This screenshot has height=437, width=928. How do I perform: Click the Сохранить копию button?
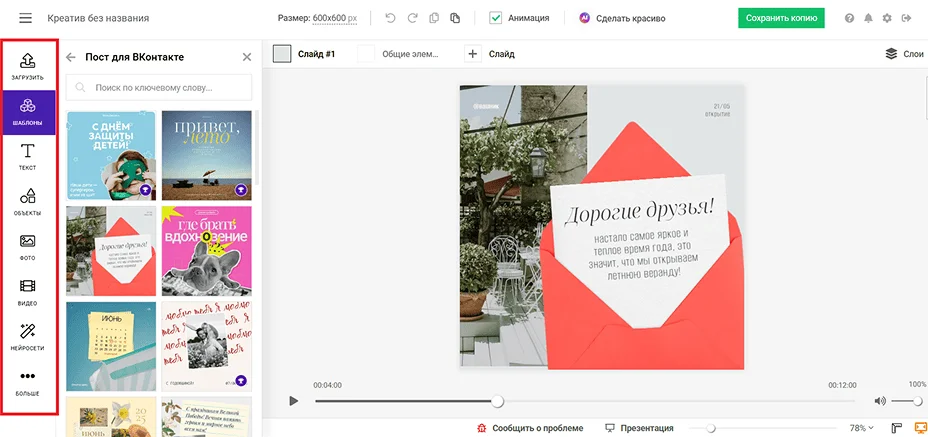[x=781, y=18]
